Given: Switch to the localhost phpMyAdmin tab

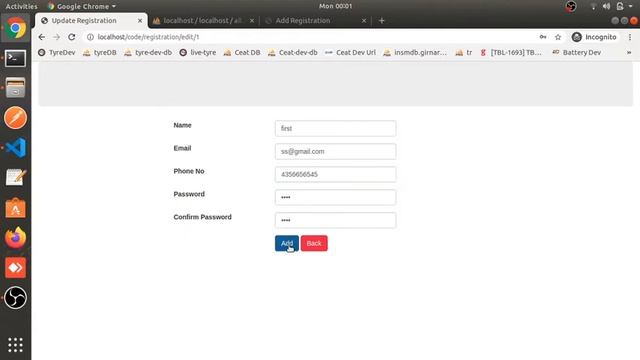Looking at the screenshot, I should click(x=202, y=20).
